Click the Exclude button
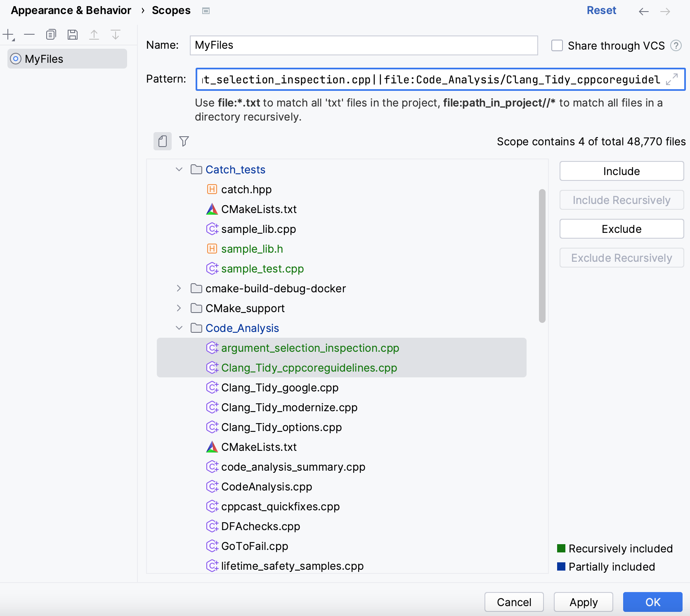Screen dimensions: 690x616 (x=621, y=229)
